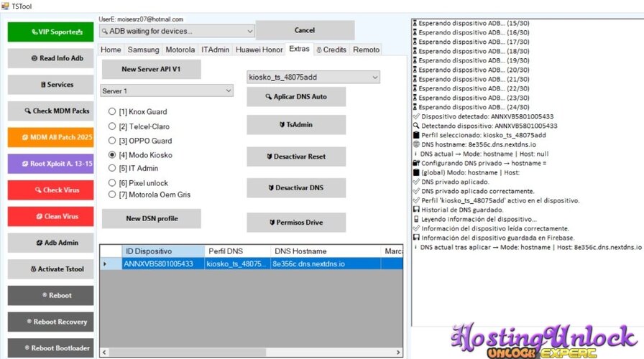Open the Credits tab
Screen dimensions: 644x359
coord(331,50)
